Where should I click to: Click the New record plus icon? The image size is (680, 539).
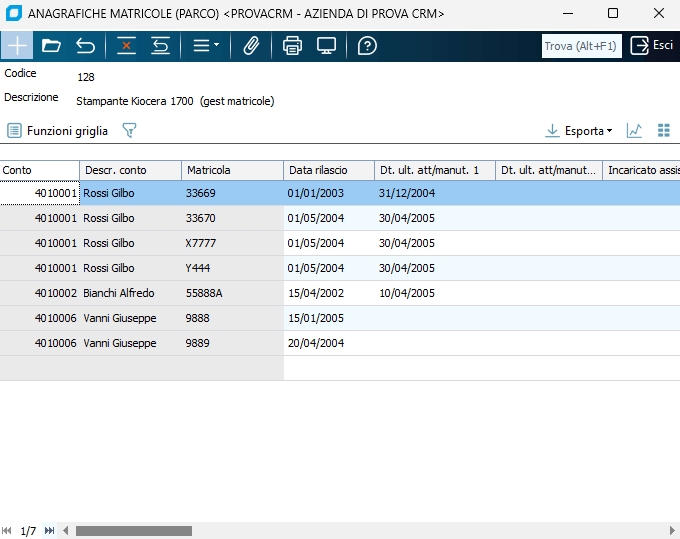17,46
